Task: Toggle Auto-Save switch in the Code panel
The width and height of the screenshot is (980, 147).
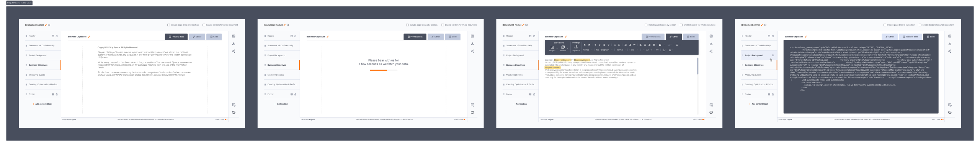Action: pos(942,120)
